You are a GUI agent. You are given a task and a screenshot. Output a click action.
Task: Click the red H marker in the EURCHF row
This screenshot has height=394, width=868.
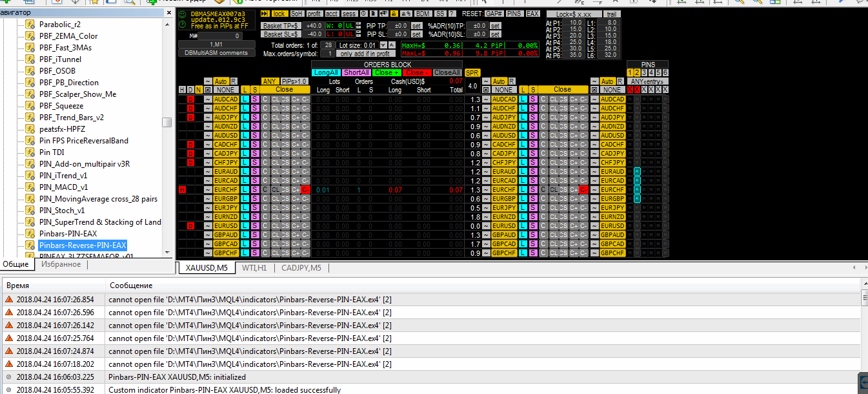(x=182, y=190)
